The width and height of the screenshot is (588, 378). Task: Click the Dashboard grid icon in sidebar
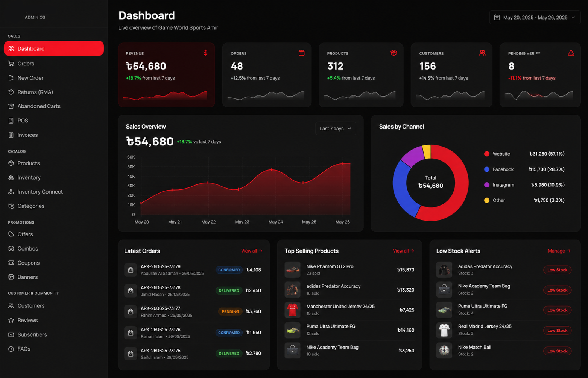coord(11,49)
